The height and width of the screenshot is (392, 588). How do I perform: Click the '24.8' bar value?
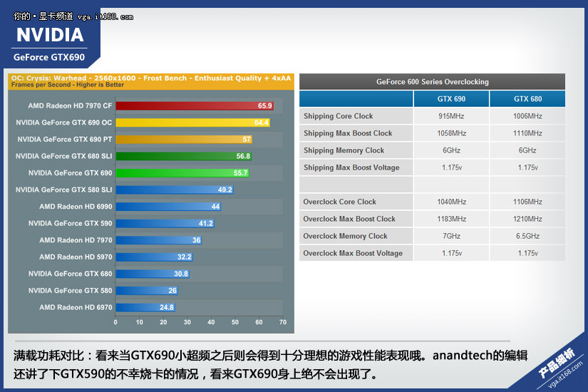pyautogui.click(x=167, y=307)
